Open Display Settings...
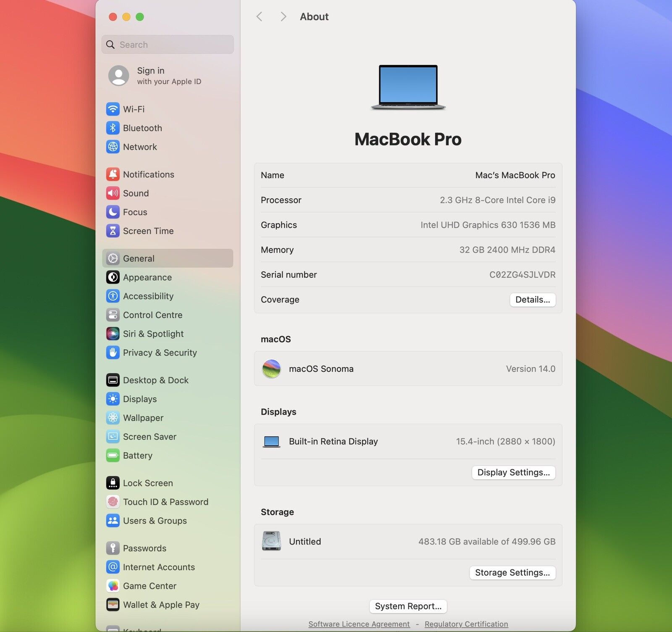Viewport: 672px width, 632px height. 514,472
